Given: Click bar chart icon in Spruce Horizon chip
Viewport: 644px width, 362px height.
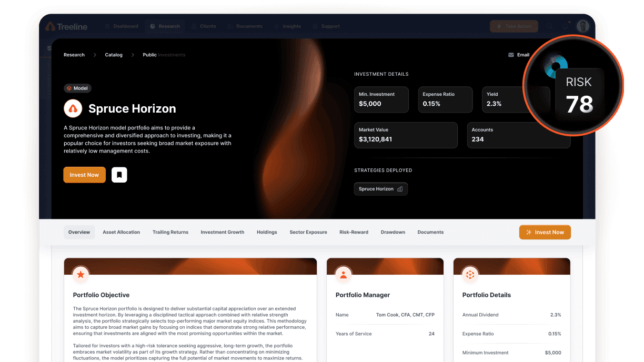Looking at the screenshot, I should point(400,189).
